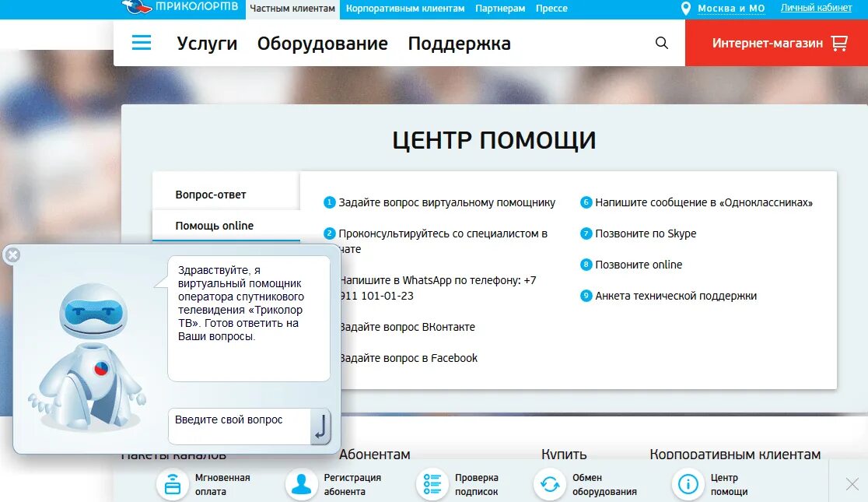Click Задайте вопрос виртуальному помощнику
Screen dimensions: 868x502
click(x=446, y=203)
